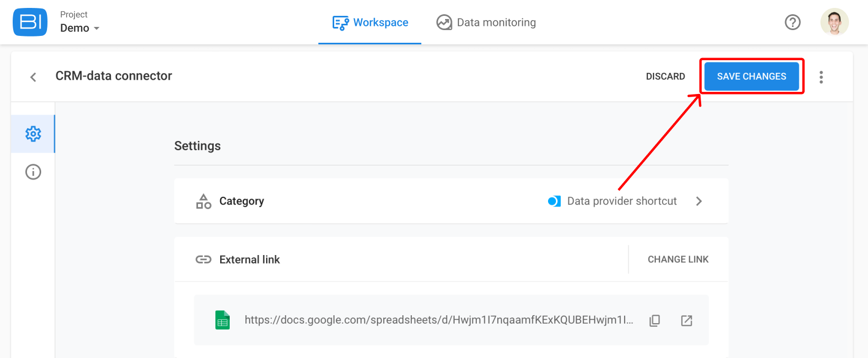The width and height of the screenshot is (868, 358).
Task: Click the blue Data provider shortcut icon
Action: [x=554, y=201]
